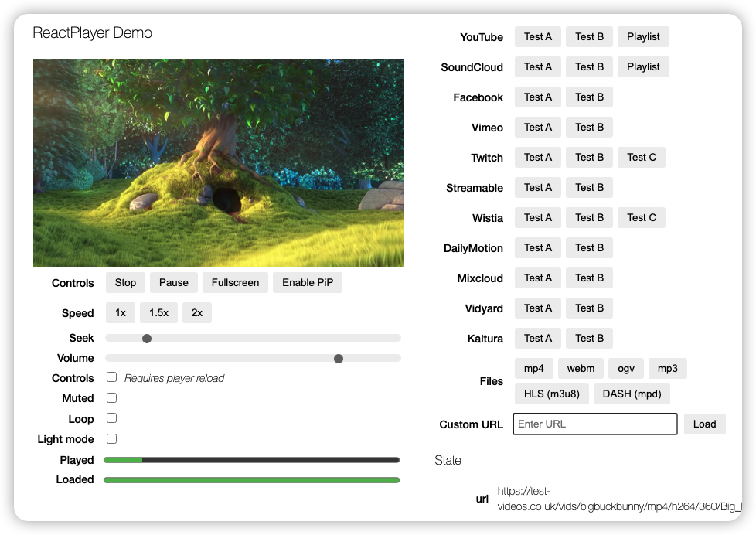Load the Twitch Test C stream
This screenshot has height=535, width=756.
(x=641, y=157)
